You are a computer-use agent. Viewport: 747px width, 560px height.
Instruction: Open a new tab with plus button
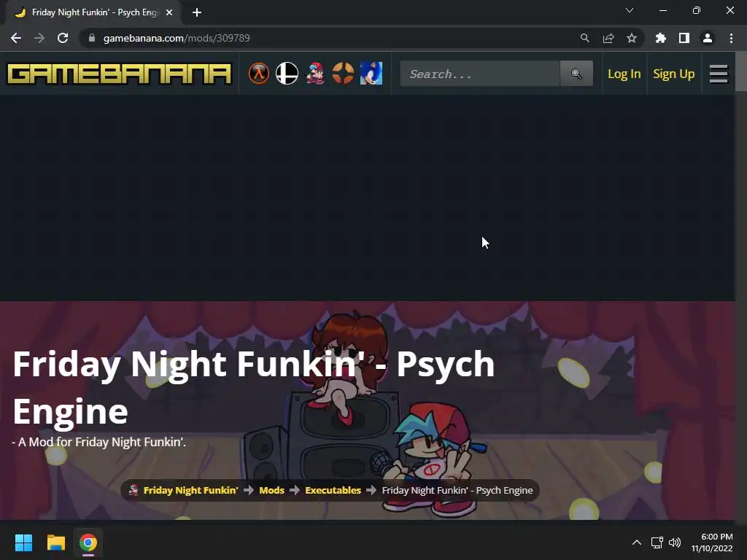[197, 13]
